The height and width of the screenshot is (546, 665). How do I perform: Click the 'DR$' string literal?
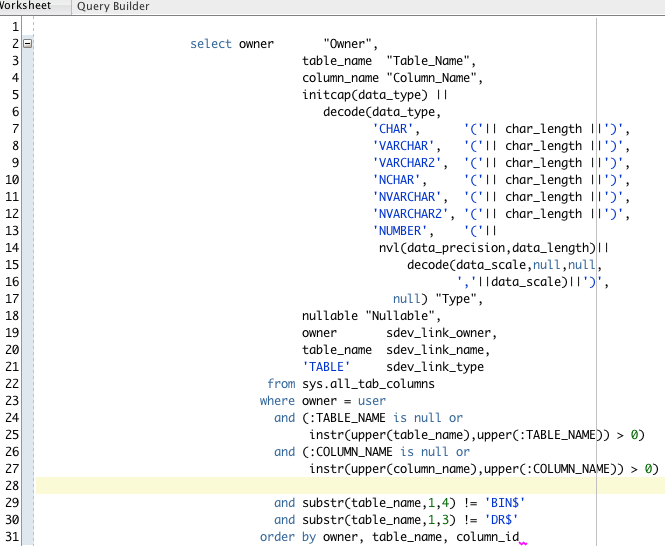coord(501,520)
